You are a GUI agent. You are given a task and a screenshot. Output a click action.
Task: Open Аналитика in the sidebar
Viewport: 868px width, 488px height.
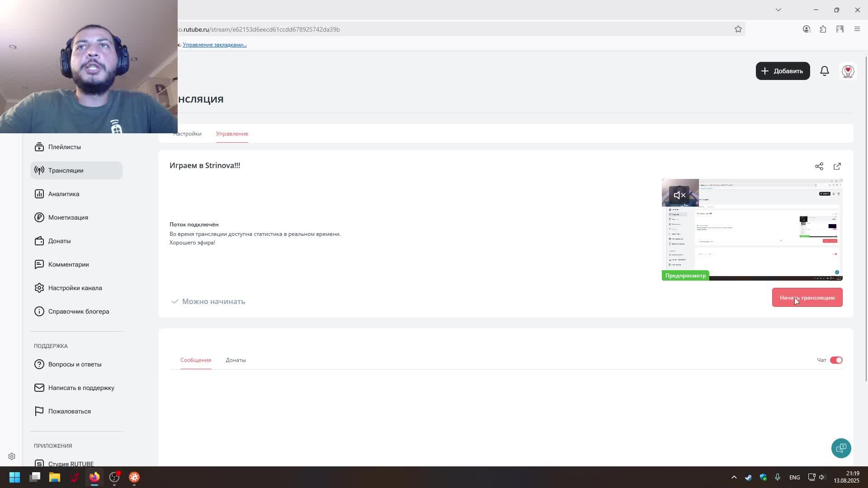tap(63, 194)
